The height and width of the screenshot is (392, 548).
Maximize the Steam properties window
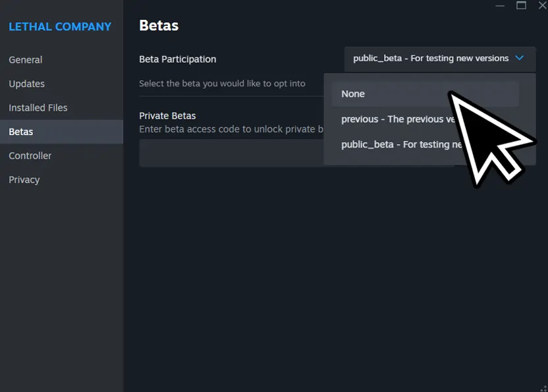520,5
